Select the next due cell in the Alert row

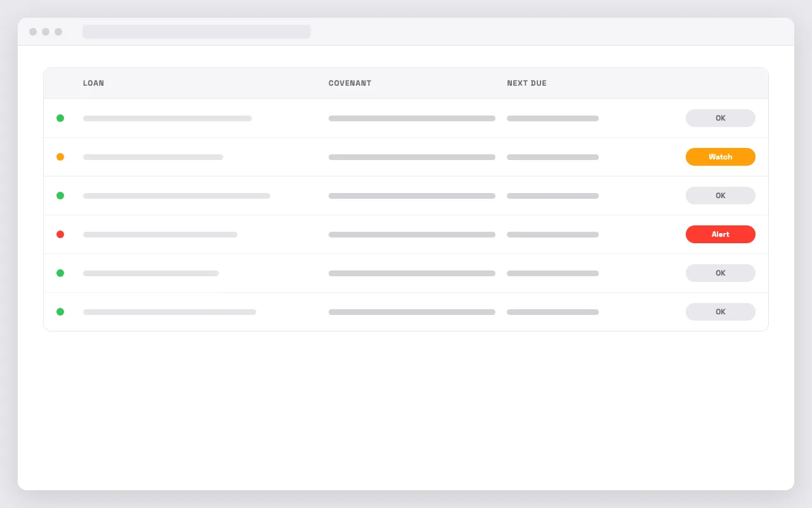click(x=553, y=234)
